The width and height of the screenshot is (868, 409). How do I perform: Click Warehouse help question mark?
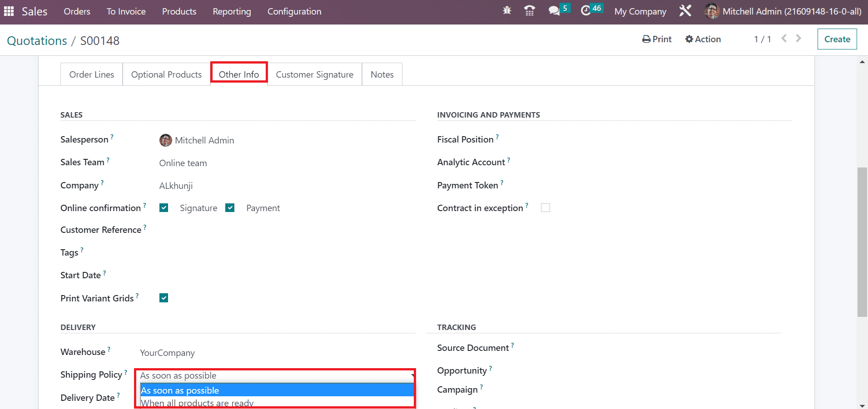109,349
